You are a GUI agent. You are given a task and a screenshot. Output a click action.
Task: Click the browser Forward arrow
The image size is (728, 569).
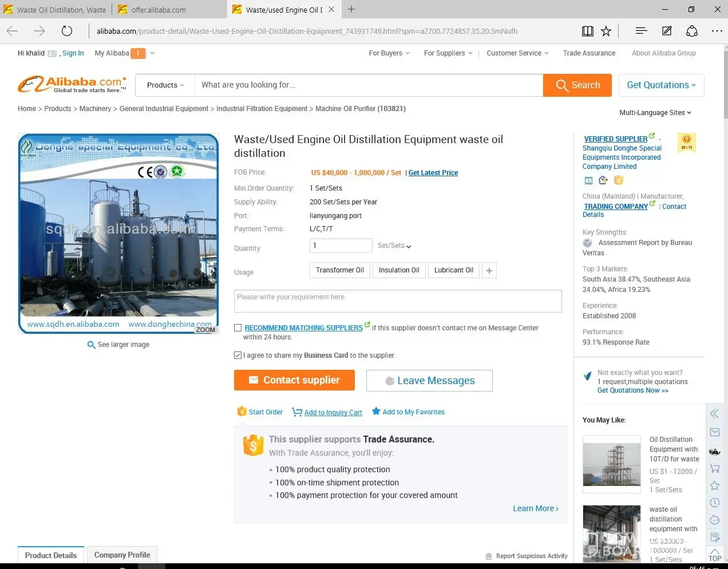click(39, 31)
